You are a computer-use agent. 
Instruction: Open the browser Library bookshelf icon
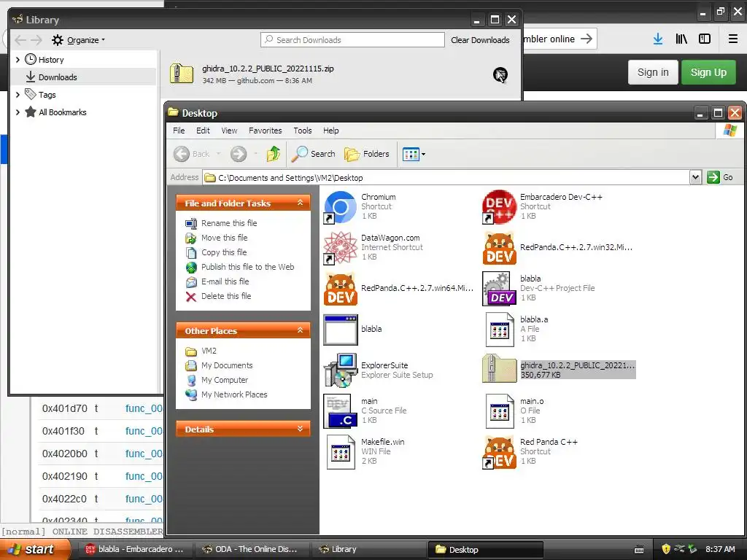681,39
